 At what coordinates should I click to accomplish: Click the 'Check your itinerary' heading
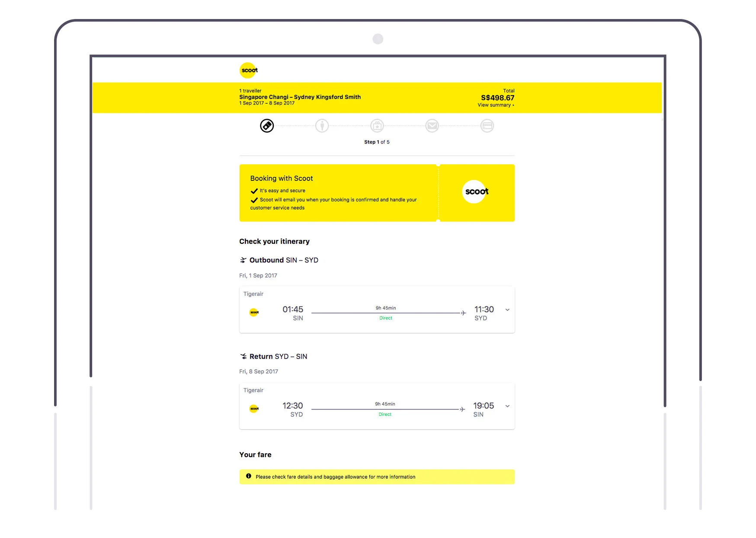[275, 241]
